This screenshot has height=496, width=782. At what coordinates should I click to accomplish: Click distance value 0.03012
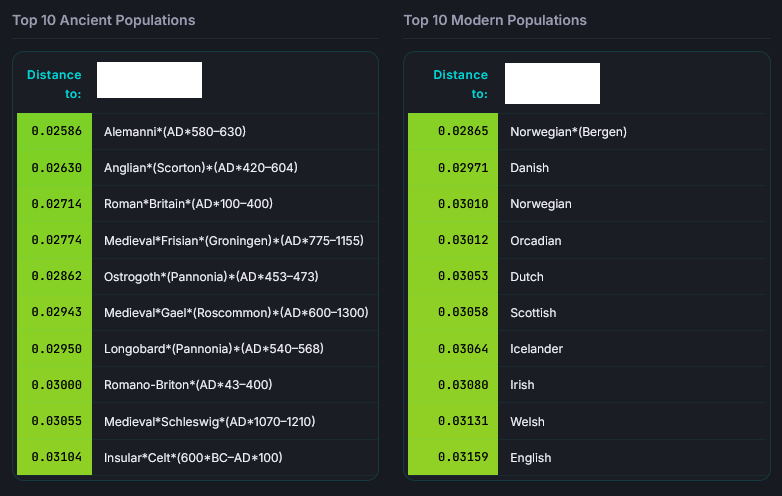point(463,240)
